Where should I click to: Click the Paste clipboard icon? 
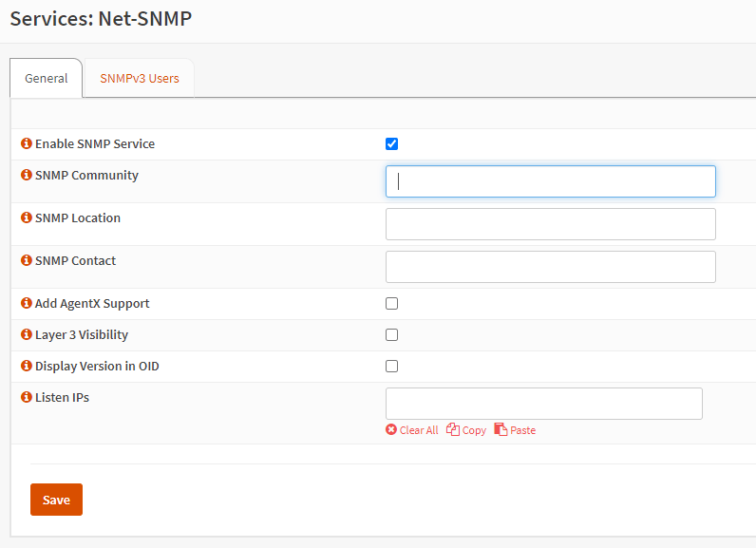(x=501, y=429)
